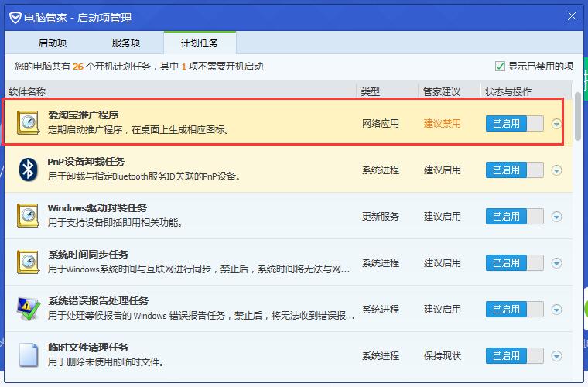Image resolution: width=588 pixels, height=387 pixels.
Task: Disable Windows驱动封装任务 via its 已启用 switch
Action: click(514, 217)
